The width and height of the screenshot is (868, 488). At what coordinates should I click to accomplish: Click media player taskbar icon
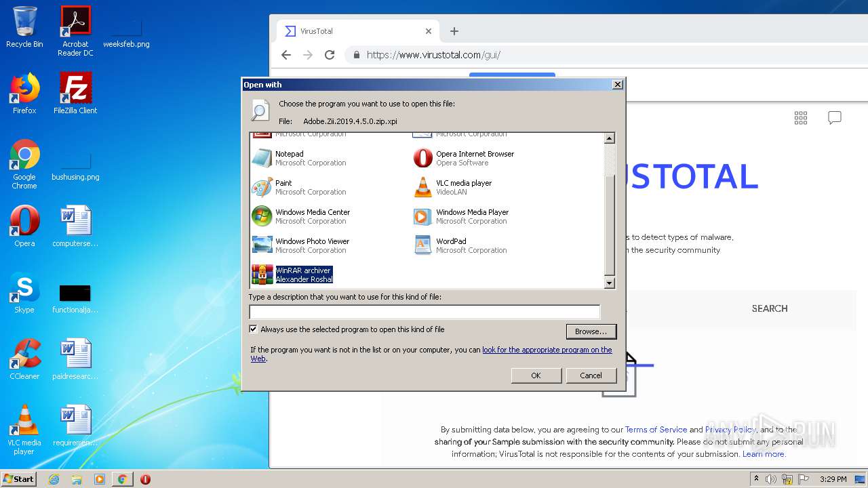click(100, 479)
